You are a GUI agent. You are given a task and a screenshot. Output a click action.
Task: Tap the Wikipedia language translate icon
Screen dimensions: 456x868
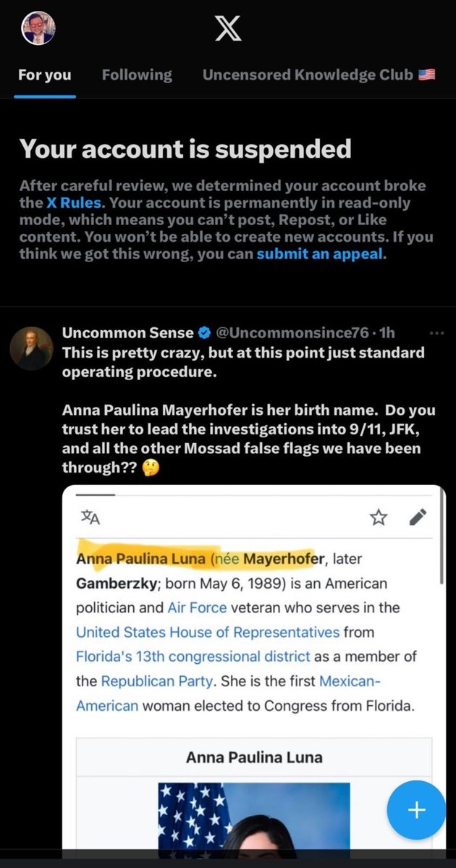coord(90,517)
